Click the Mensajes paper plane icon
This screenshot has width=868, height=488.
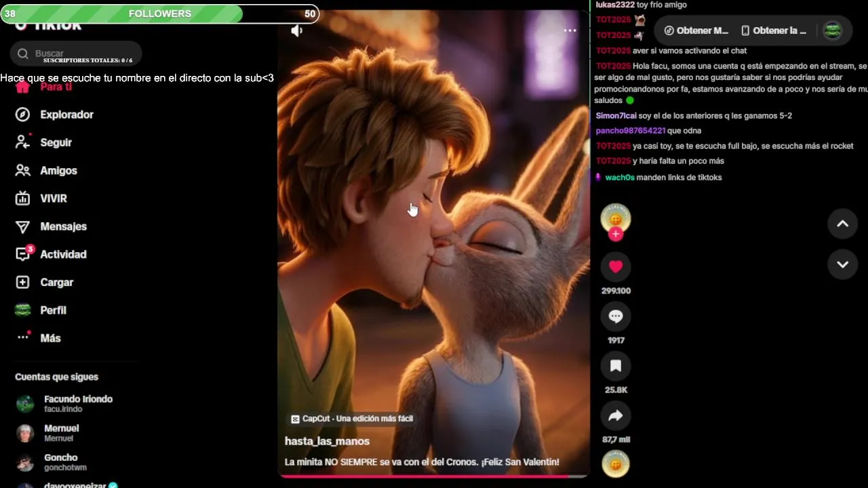point(22,226)
